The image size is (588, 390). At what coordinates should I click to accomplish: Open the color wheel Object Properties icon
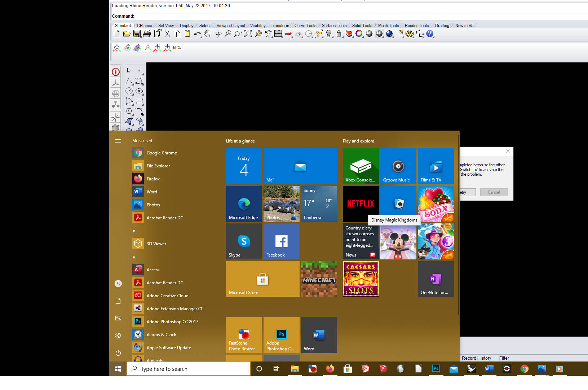click(x=359, y=34)
